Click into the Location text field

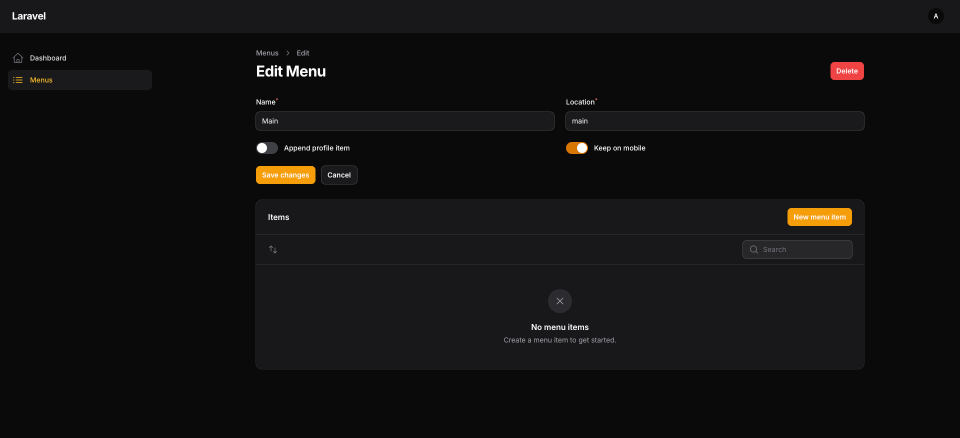point(714,121)
